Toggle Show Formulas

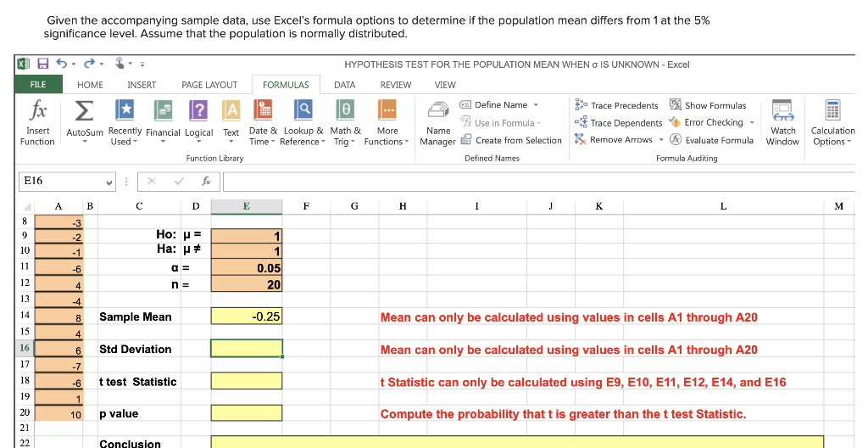[708, 105]
